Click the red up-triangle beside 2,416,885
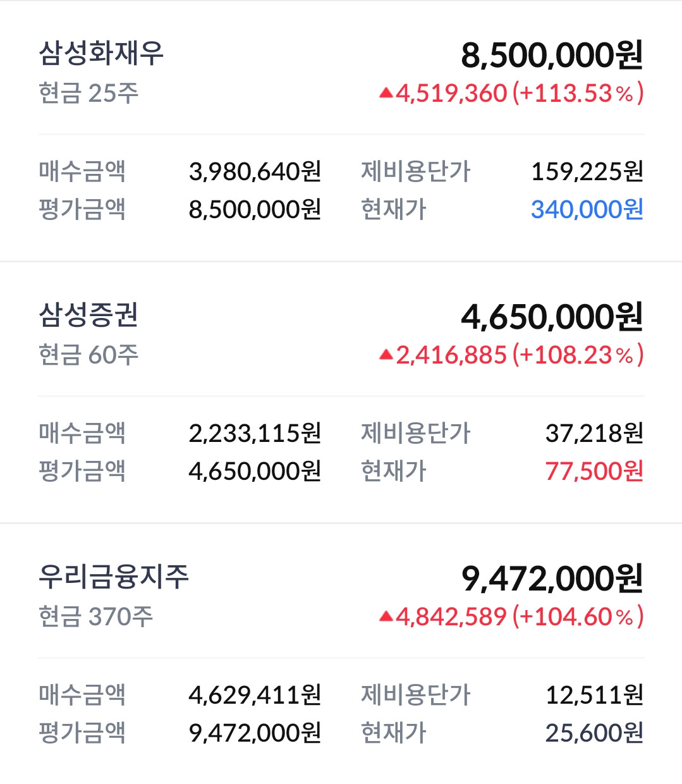The height and width of the screenshot is (784, 682). coord(386,355)
